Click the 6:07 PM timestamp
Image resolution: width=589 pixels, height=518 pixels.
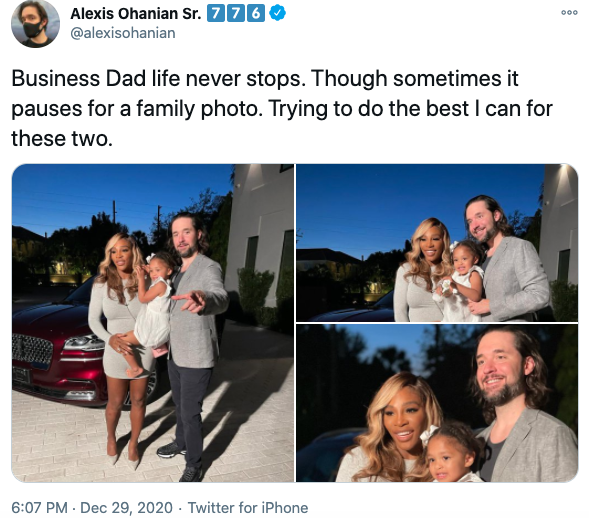(39, 507)
